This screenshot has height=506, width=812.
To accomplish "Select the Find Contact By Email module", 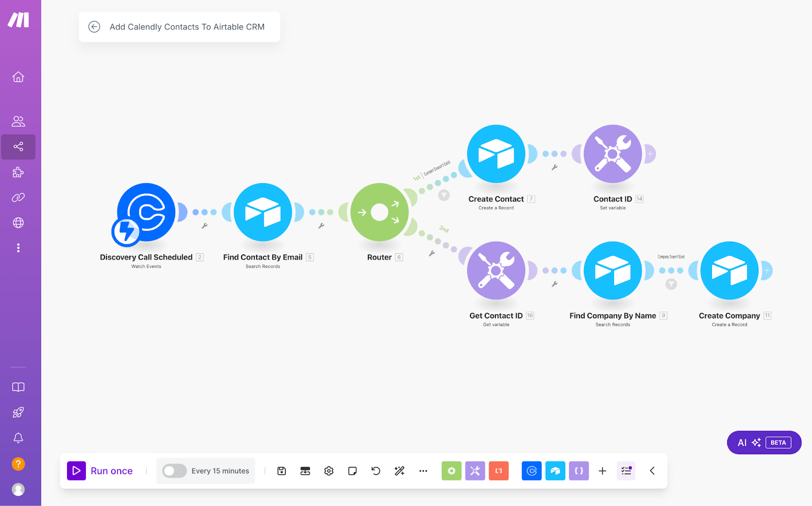I will coord(263,212).
